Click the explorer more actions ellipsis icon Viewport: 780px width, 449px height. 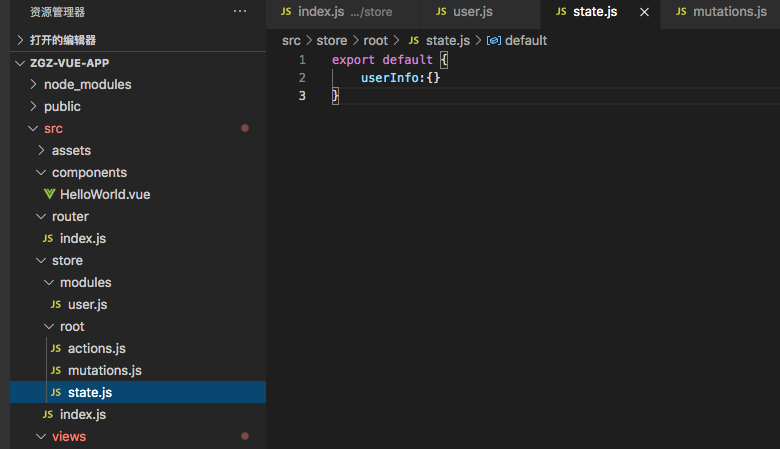[x=239, y=11]
